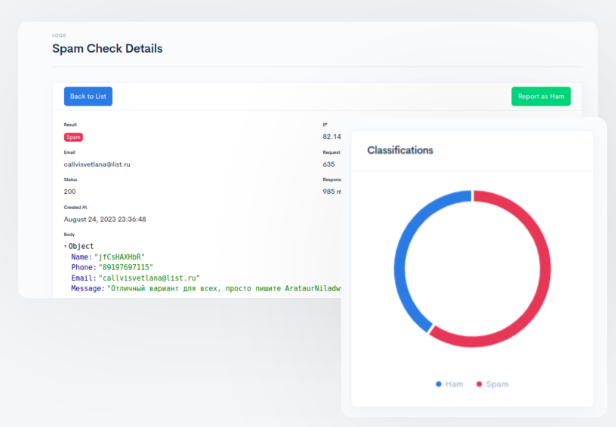Collapse the Object tree in Body
This screenshot has height=427, width=616.
(66, 246)
